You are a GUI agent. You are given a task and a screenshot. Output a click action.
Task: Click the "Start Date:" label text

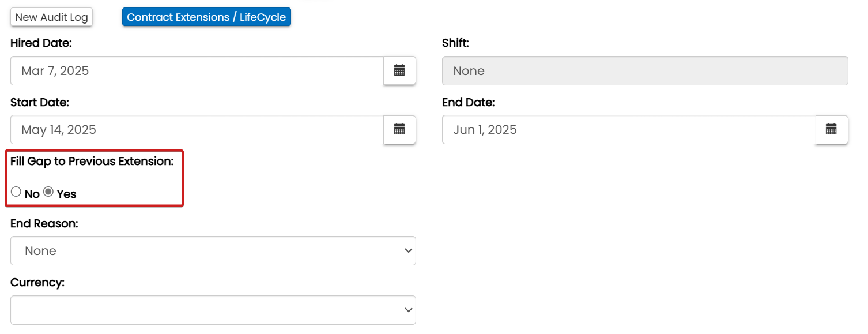pyautogui.click(x=40, y=102)
